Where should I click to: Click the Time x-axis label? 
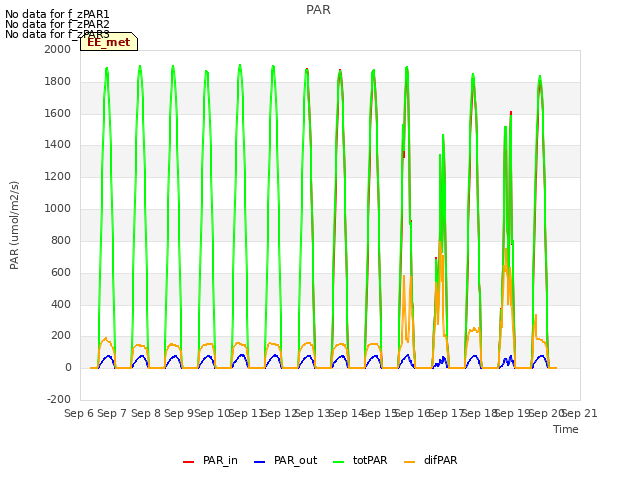566,429
